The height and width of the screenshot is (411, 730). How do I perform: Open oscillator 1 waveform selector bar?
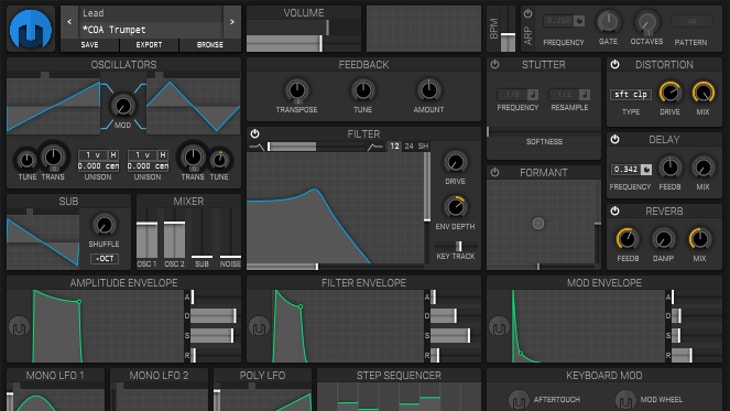pyautogui.click(x=54, y=75)
